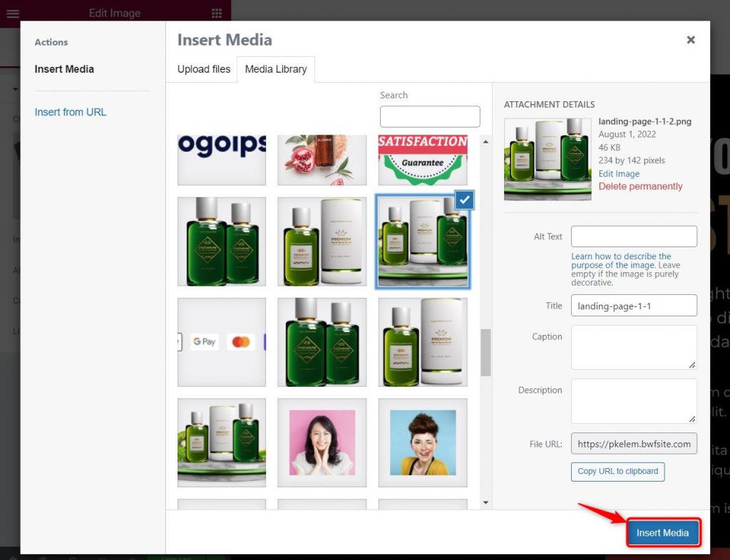
Task: Open the Edit Image link
Action: tap(619, 174)
